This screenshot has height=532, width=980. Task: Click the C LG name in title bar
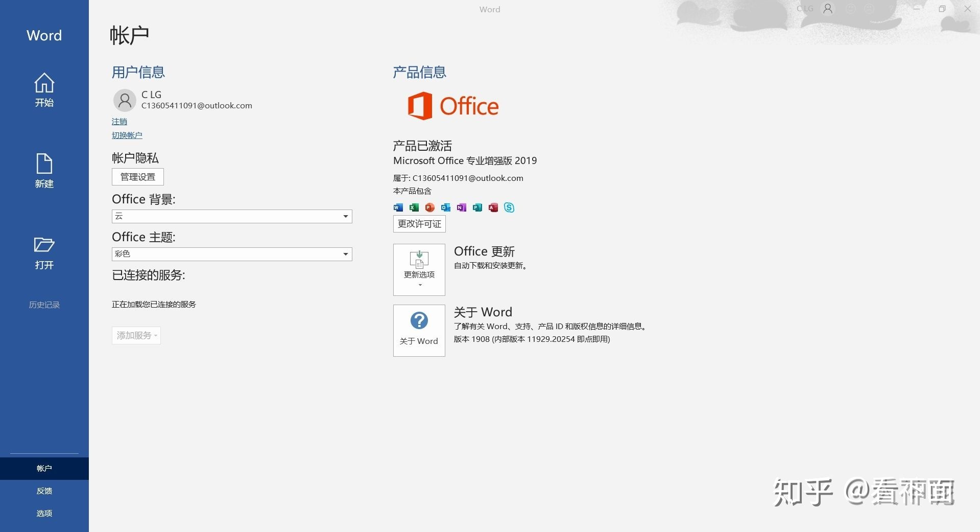click(x=805, y=9)
